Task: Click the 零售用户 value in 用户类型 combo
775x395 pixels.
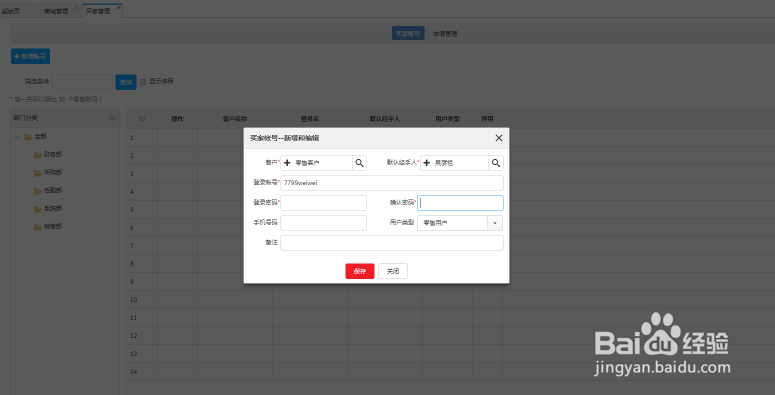Action: [435, 223]
